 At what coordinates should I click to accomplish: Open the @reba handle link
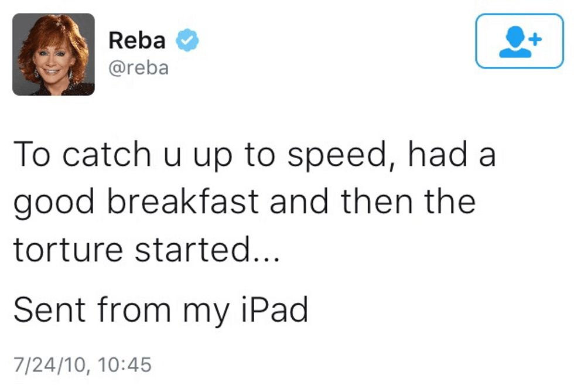click(x=138, y=67)
